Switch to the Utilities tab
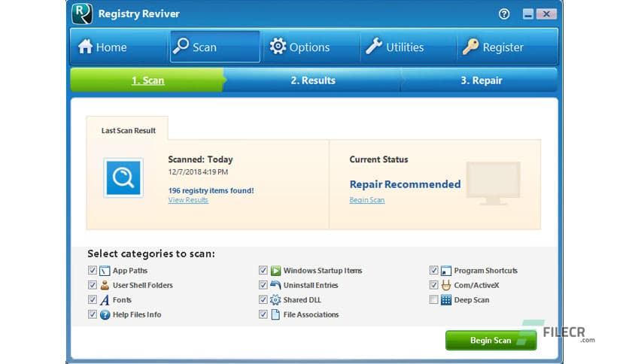This screenshot has width=629, height=364. (408, 47)
